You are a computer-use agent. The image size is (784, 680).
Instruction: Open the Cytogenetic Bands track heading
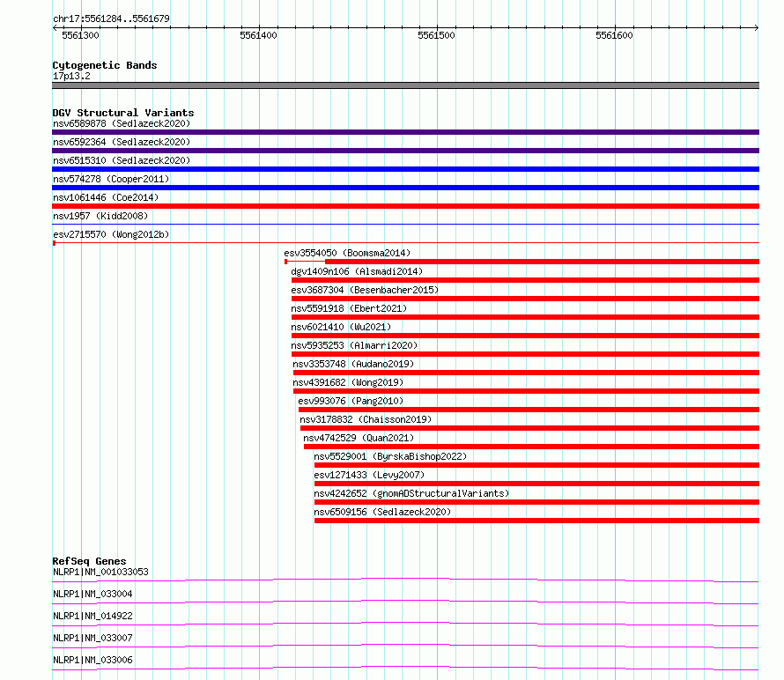pos(105,65)
